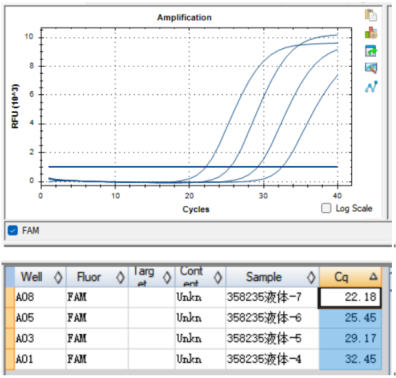The height and width of the screenshot is (378, 396).
Task: Select well A05 in the table
Action: tap(40, 318)
